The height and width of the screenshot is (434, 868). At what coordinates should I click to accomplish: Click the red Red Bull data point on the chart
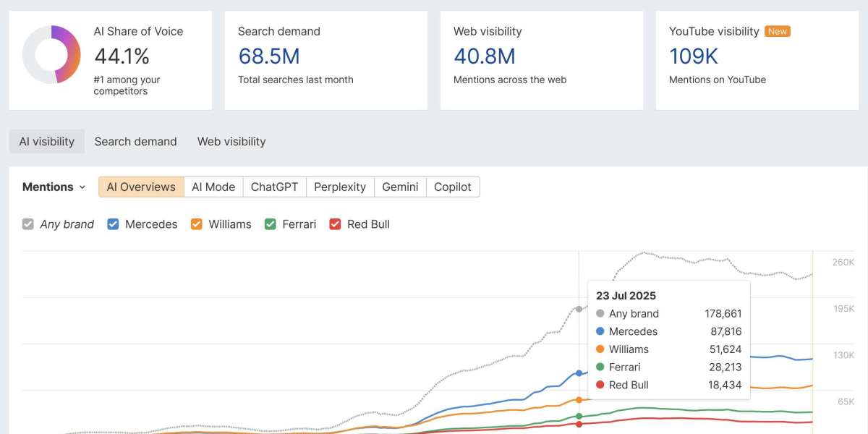(579, 424)
